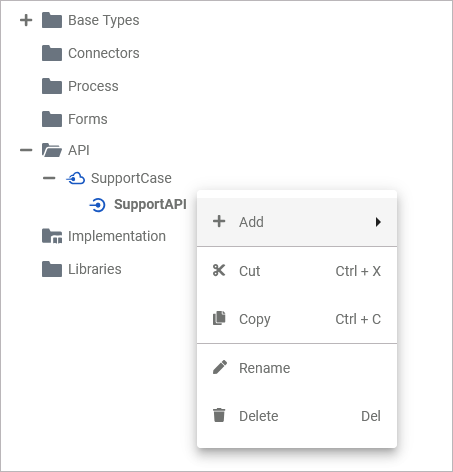Click the scissors Cut icon
The height and width of the screenshot is (472, 453).
pos(219,270)
